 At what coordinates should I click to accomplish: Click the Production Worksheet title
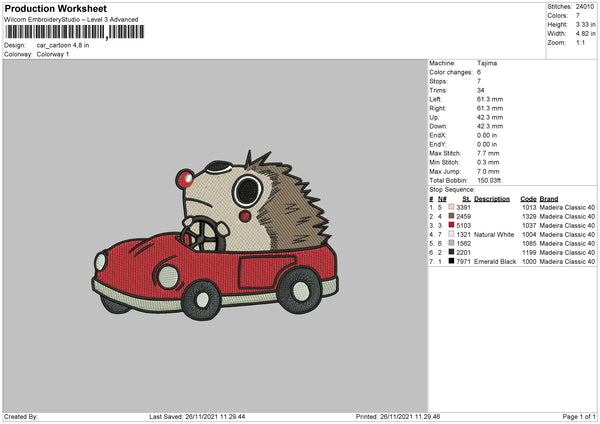click(x=55, y=9)
